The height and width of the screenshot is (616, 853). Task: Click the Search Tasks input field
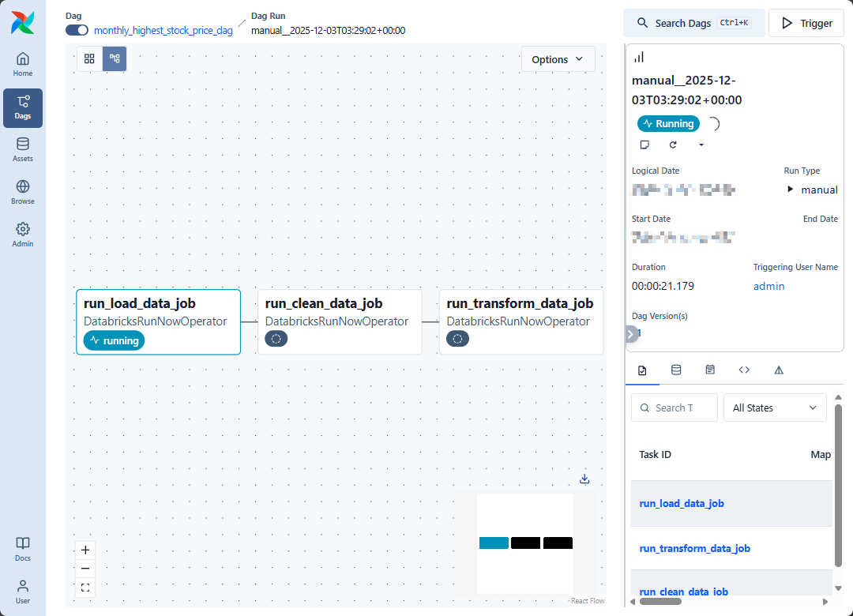[674, 408]
